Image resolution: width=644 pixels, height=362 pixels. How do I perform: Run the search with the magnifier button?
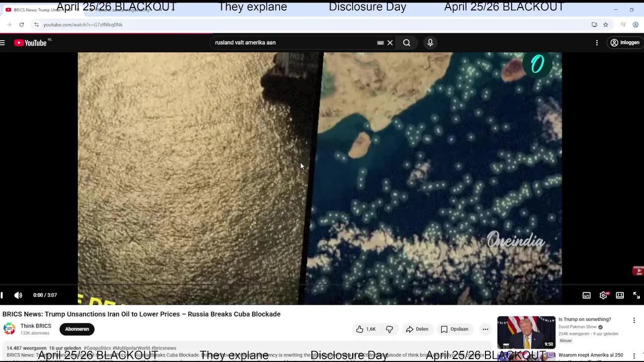click(x=407, y=43)
